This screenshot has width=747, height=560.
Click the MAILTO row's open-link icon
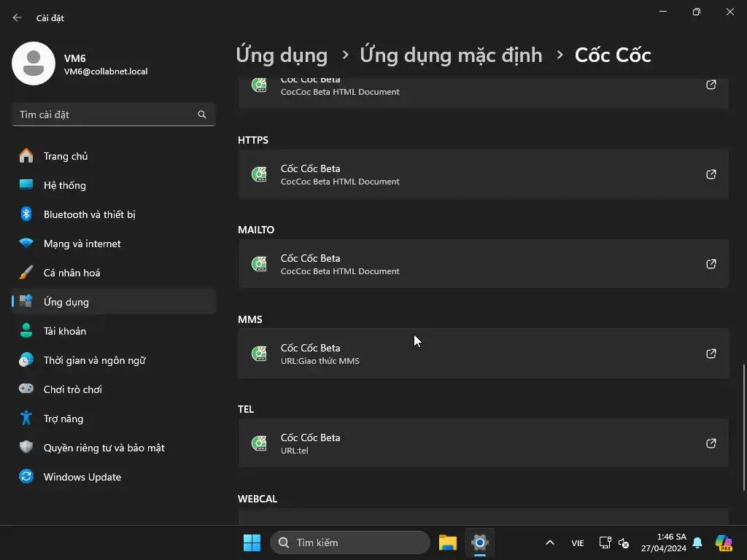coord(711,264)
